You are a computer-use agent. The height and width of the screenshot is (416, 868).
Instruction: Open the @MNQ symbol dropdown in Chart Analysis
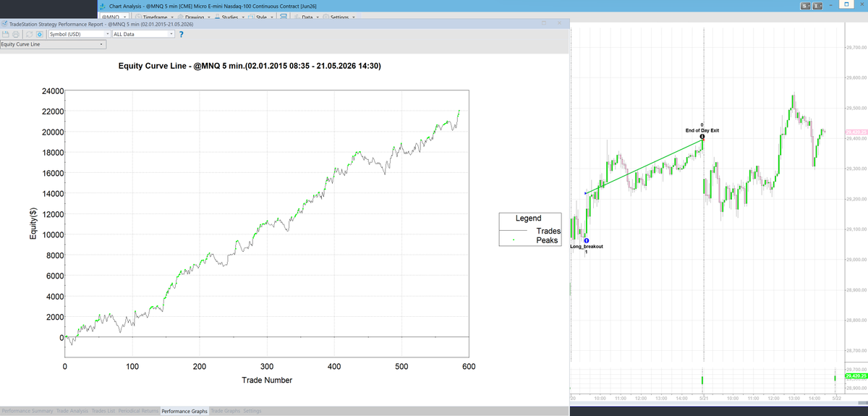[114, 17]
